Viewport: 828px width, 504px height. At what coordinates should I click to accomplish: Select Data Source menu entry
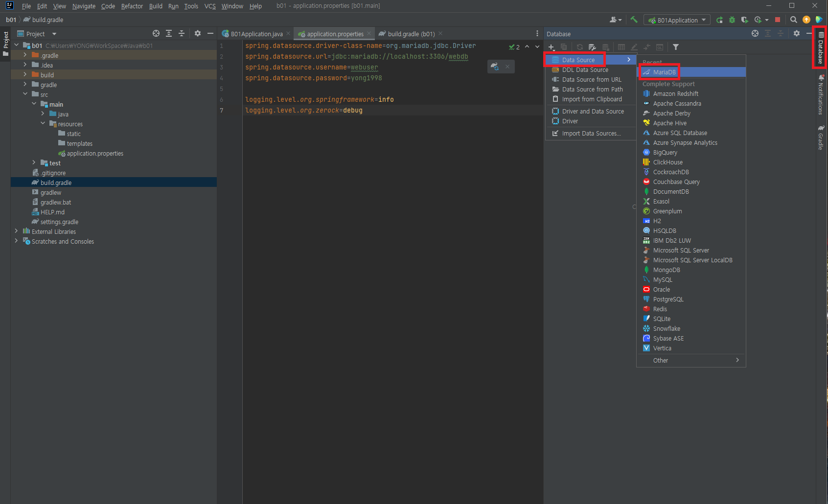590,60
